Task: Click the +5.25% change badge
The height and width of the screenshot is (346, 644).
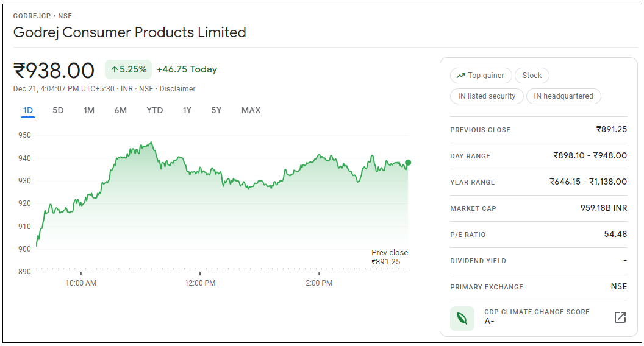Action: point(129,69)
